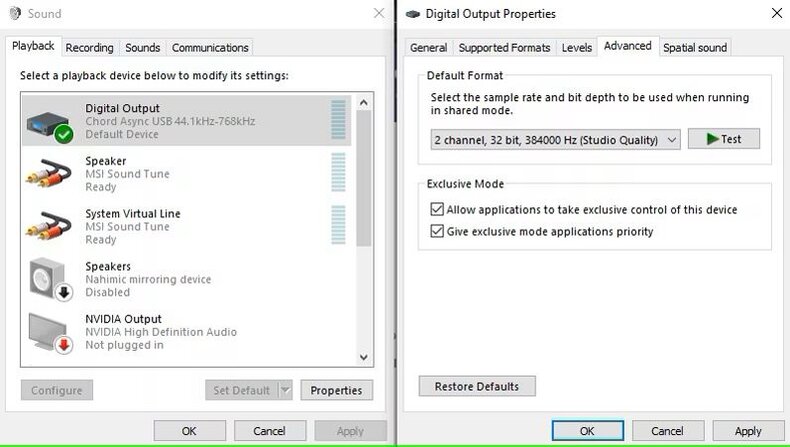
Task: Open the Set Default arrow dropdown
Action: (x=285, y=390)
